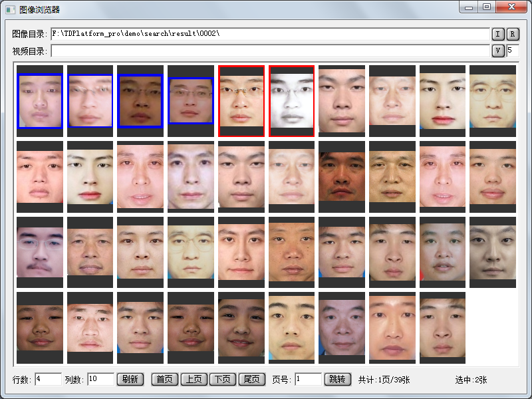Minimize the 图像浏览器 window
The height and width of the screenshot is (399, 532).
click(x=469, y=7)
